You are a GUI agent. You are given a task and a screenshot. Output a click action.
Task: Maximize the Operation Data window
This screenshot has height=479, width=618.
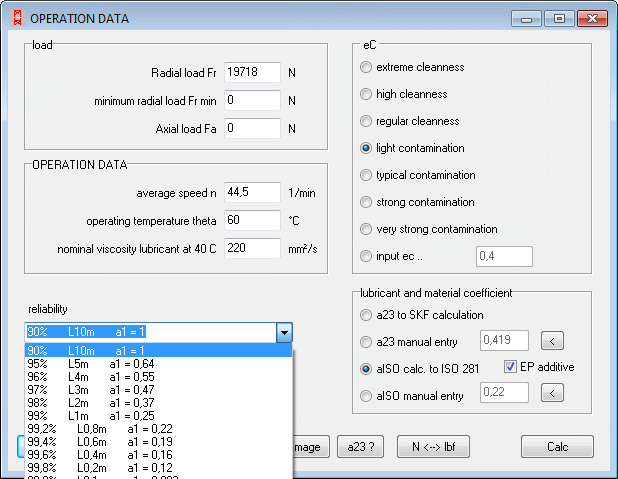559,19
